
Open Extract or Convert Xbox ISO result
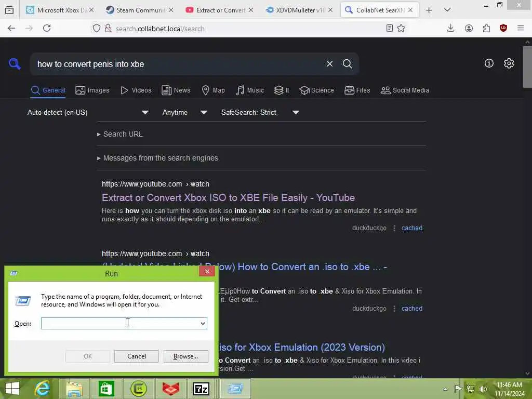tap(228, 197)
